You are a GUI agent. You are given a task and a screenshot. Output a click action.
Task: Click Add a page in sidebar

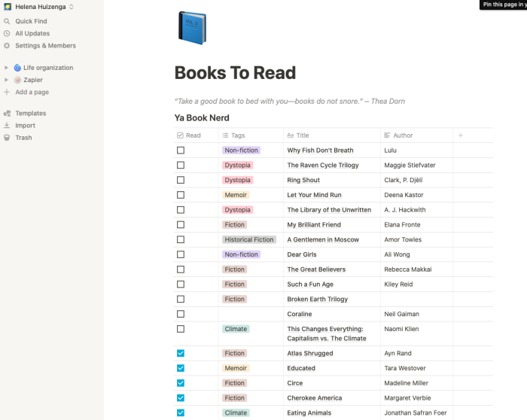pyautogui.click(x=32, y=93)
